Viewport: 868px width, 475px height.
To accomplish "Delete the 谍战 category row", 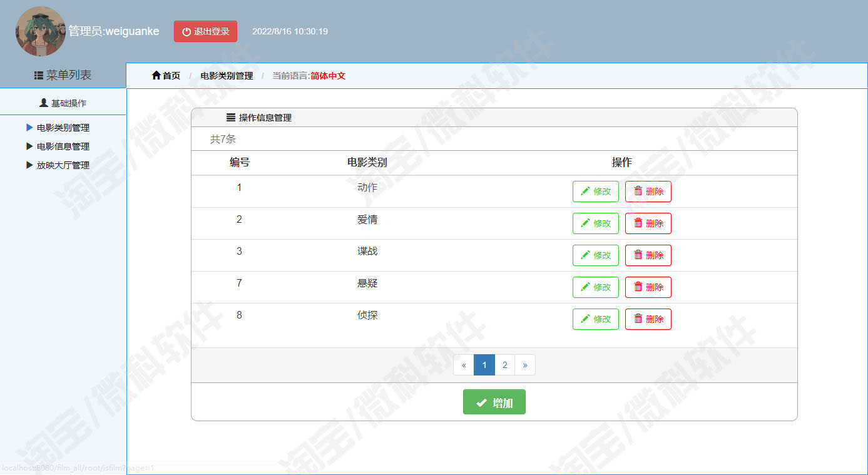I will coord(648,255).
